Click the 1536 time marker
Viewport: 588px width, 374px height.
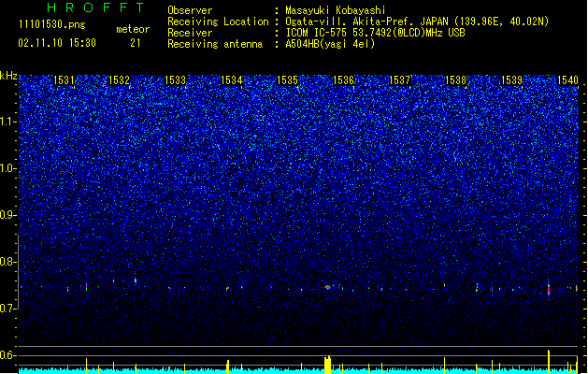tap(343, 80)
